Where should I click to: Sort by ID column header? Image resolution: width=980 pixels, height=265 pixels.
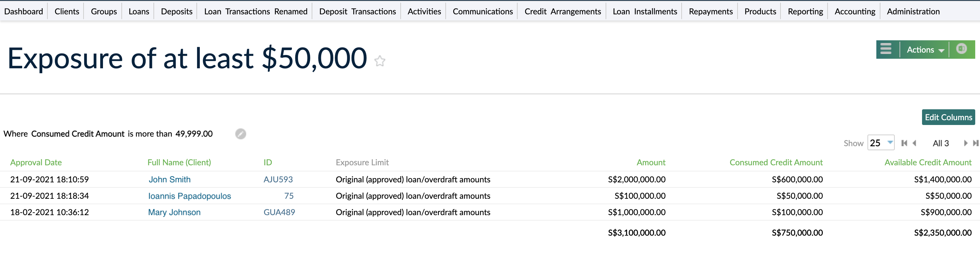click(x=268, y=163)
